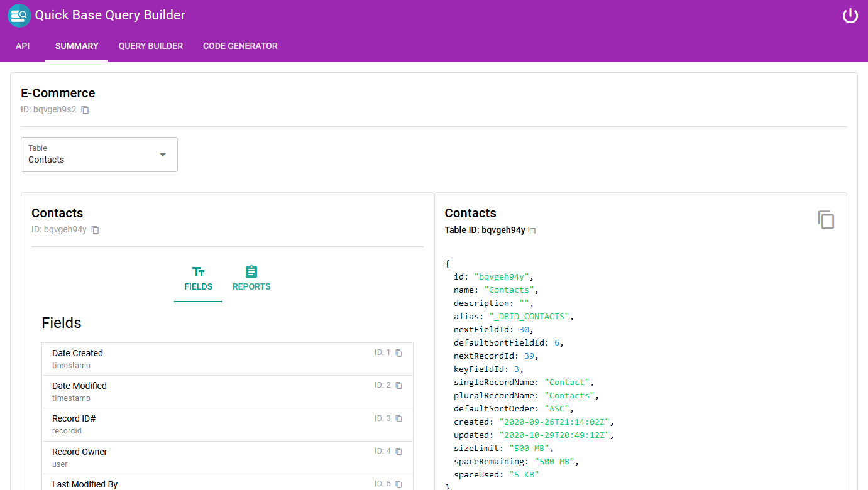The height and width of the screenshot is (490, 868).
Task: Click the nextRecordId value 39
Action: click(x=529, y=356)
